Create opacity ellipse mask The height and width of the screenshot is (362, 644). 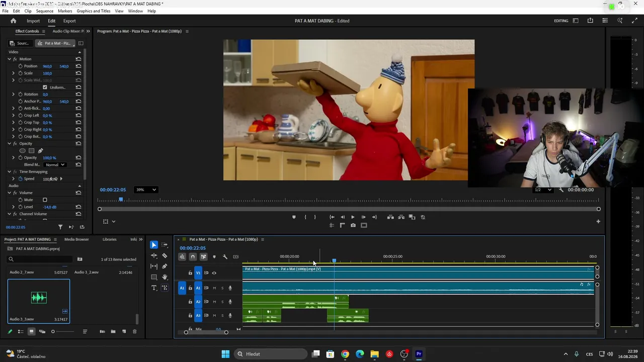[22, 151]
